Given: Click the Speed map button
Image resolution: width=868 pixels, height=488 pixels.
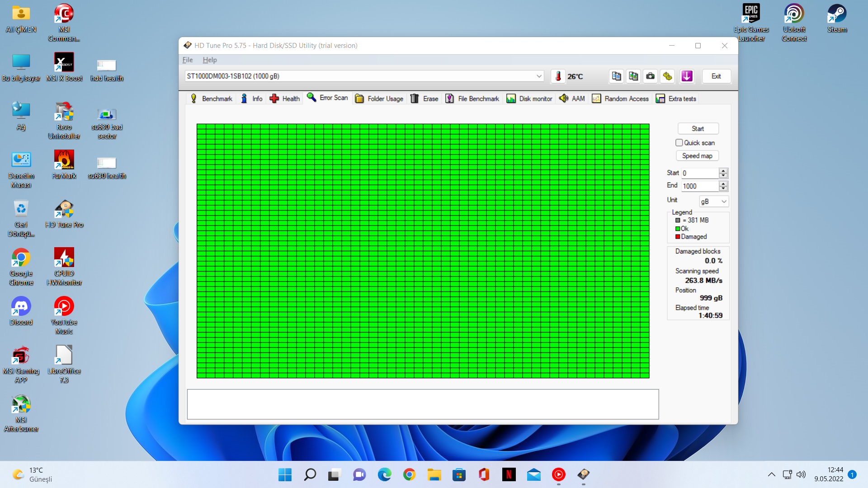Looking at the screenshot, I should pos(697,156).
